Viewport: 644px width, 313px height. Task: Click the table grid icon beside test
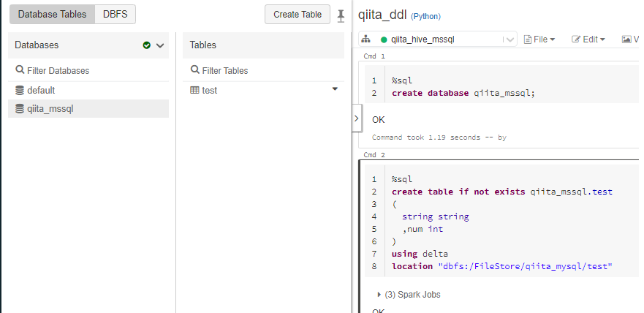(194, 91)
